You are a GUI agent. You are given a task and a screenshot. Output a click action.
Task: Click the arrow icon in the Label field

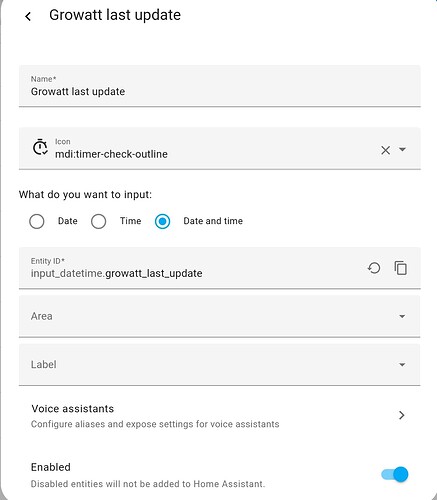402,365
